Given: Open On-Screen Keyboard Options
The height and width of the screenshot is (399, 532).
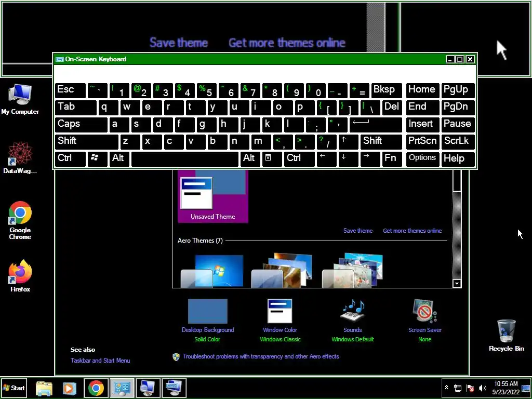Looking at the screenshot, I should (x=422, y=158).
